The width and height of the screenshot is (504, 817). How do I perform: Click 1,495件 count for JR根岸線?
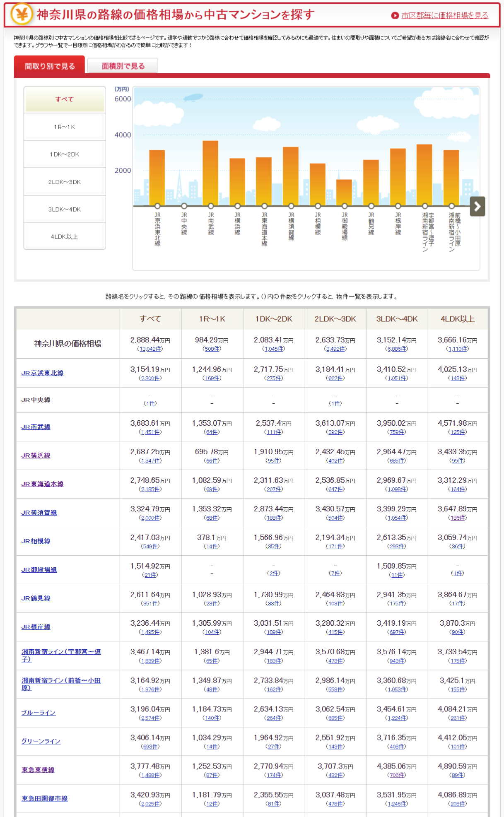click(150, 632)
